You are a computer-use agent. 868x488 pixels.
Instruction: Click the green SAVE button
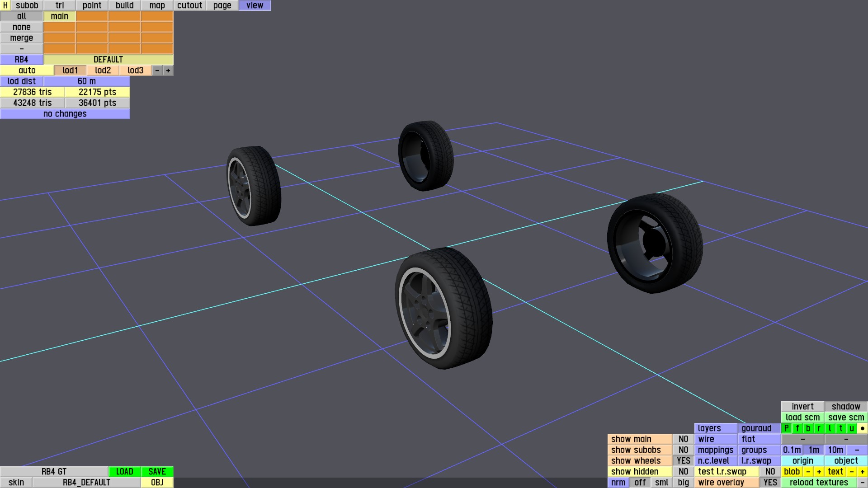pyautogui.click(x=157, y=472)
